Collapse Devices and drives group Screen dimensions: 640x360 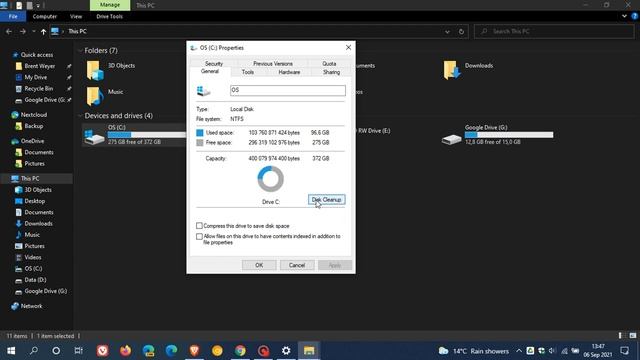pyautogui.click(x=80, y=116)
